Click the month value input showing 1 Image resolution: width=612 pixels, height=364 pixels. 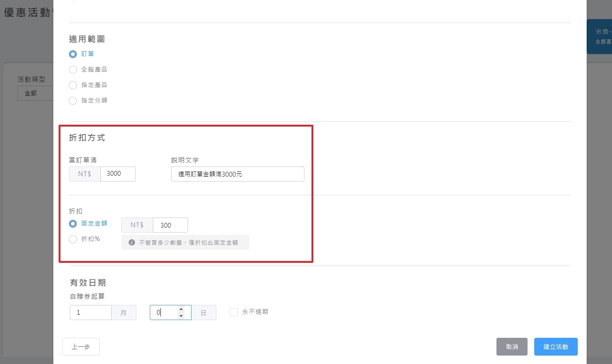point(90,312)
